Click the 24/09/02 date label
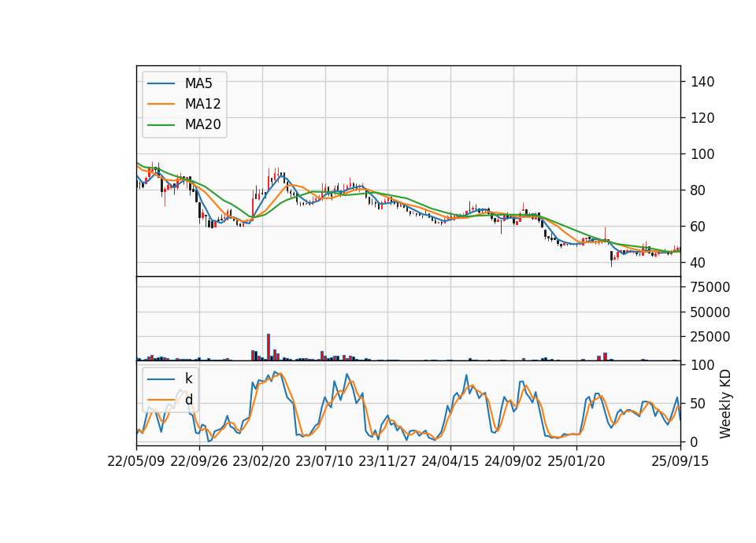756x543 pixels. coord(513,461)
